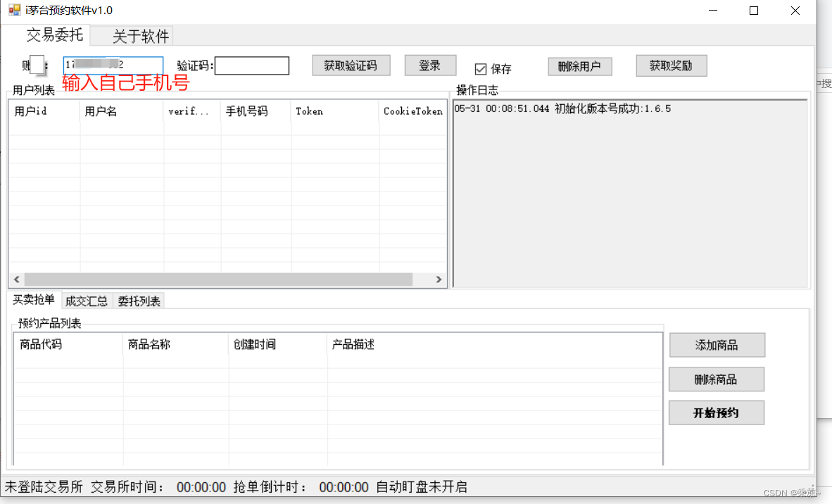Click 获取奖励 button

[x=672, y=65]
